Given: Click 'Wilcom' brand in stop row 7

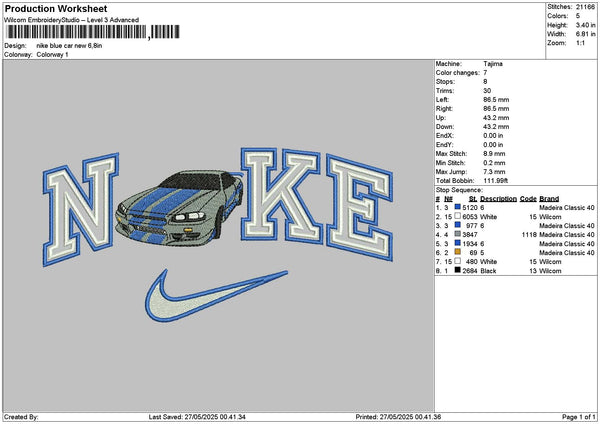Looking at the screenshot, I should 550,262.
